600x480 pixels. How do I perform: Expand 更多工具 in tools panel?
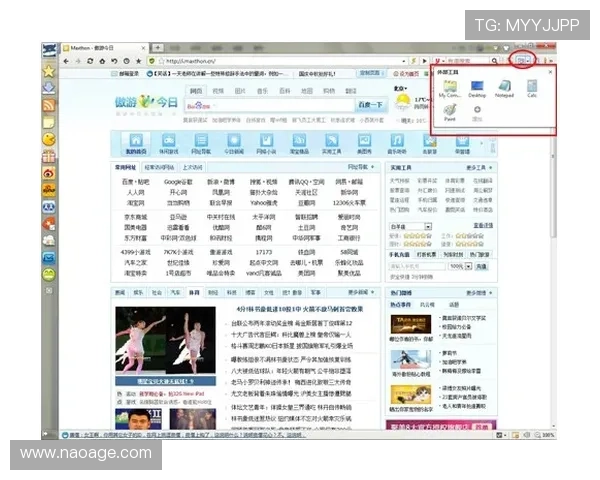click(x=479, y=168)
